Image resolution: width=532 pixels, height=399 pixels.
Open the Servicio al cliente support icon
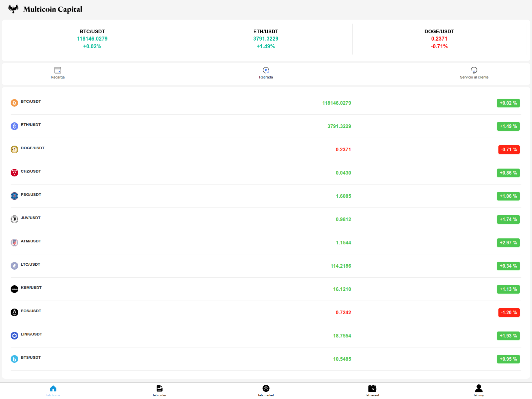click(474, 70)
